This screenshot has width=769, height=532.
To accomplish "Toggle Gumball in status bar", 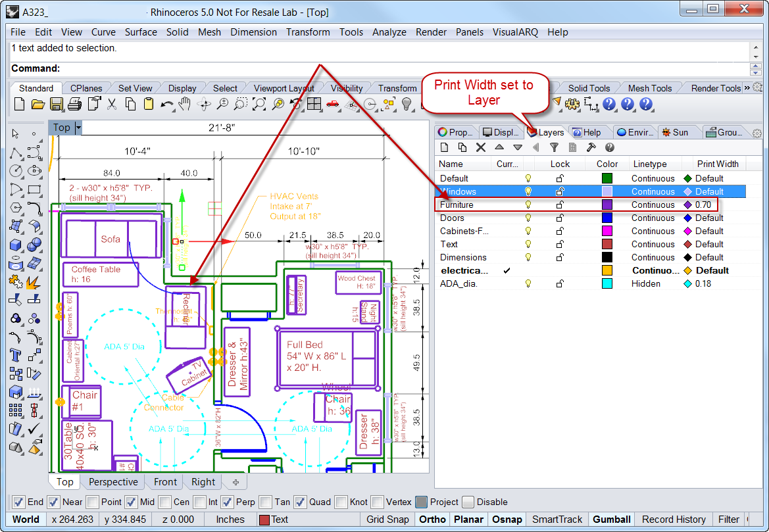I will (612, 520).
